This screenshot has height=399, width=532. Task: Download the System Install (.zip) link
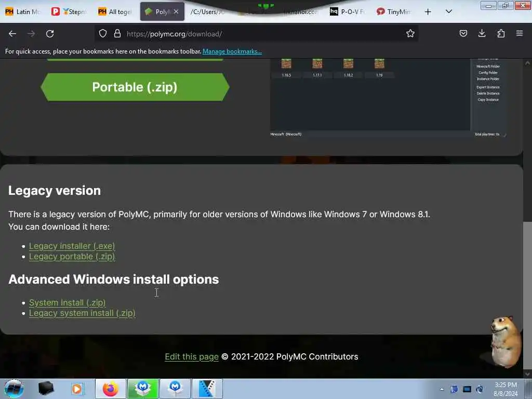click(x=67, y=302)
